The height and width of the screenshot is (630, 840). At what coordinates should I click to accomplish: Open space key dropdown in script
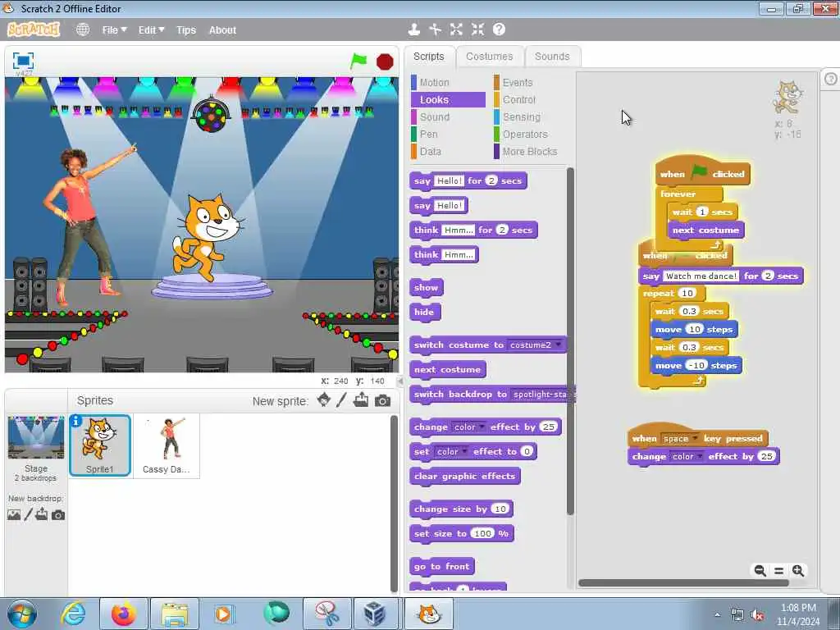[x=679, y=439]
